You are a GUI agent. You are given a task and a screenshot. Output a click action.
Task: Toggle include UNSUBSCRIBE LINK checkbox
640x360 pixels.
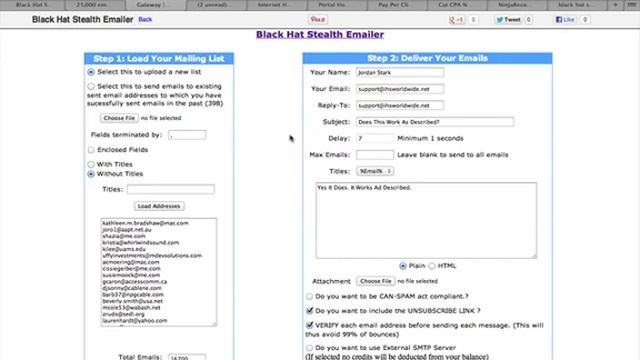pos(309,311)
